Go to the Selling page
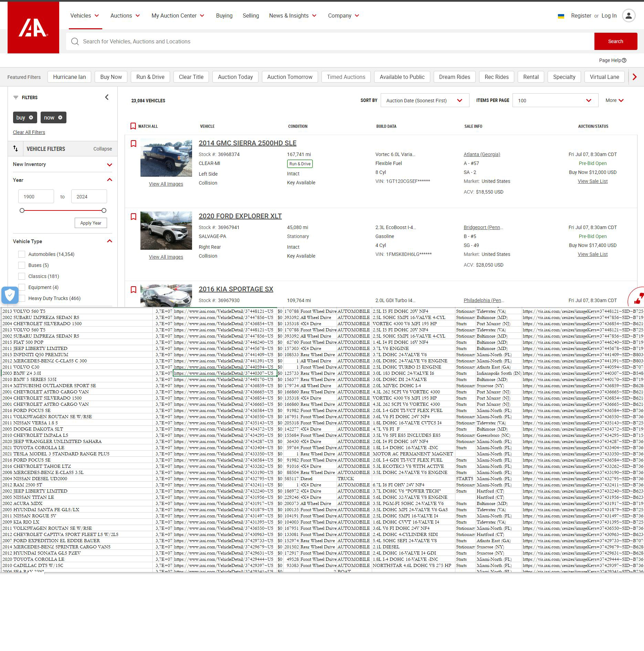 click(x=251, y=16)
